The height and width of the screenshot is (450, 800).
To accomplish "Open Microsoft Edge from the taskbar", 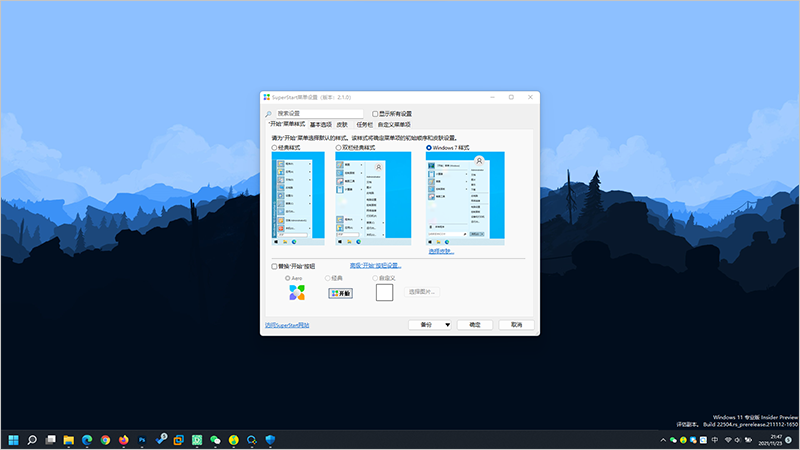I will coord(87,440).
